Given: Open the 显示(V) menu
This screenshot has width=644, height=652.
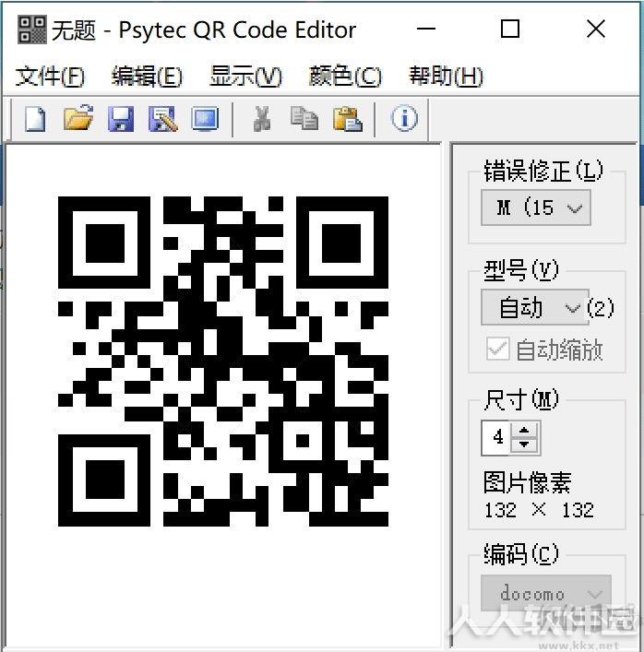Looking at the screenshot, I should coord(245,77).
